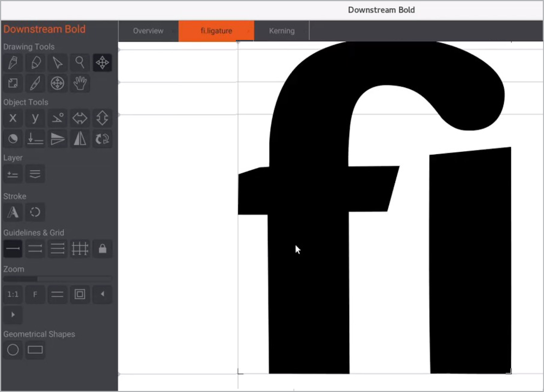Collapse the zoom panel with the left arrow
This screenshot has width=544, height=392.
pos(102,294)
